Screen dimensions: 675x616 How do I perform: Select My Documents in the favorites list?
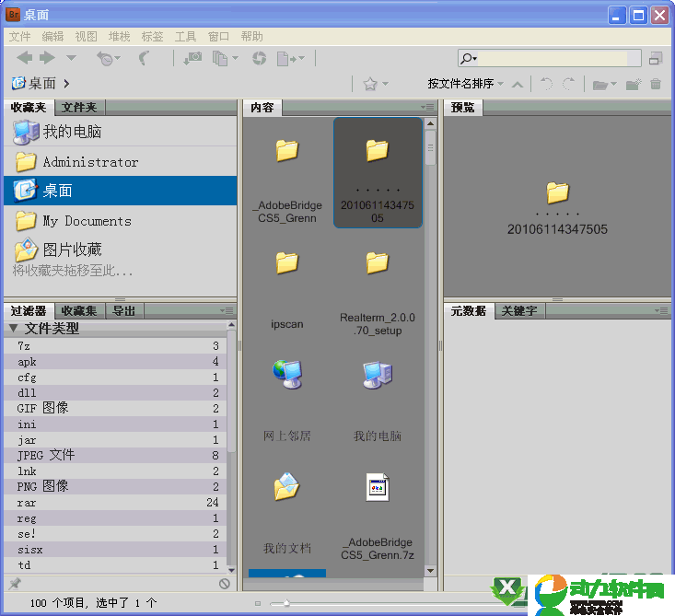(x=87, y=221)
